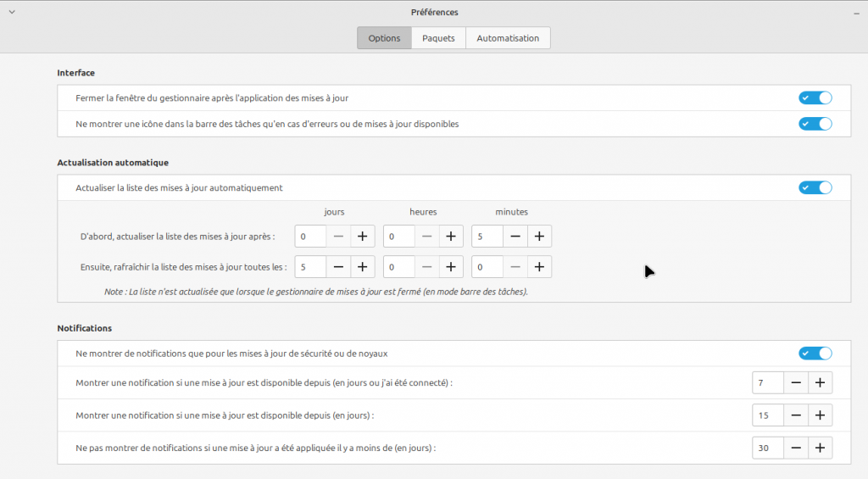Increase recurring refresh interval hours with plus
The image size is (868, 479).
[x=451, y=267]
